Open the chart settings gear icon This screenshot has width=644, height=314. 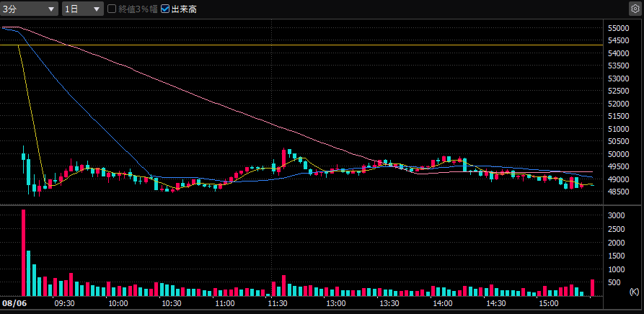(635, 9)
